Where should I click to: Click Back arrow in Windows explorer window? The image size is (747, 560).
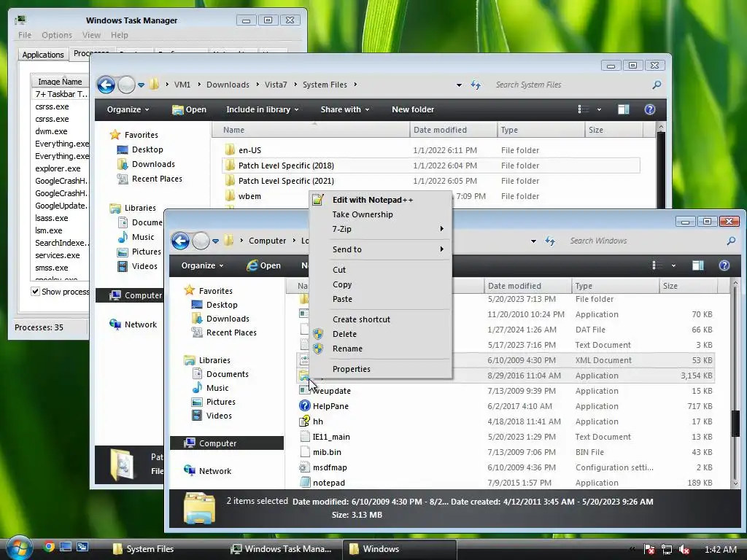180,241
